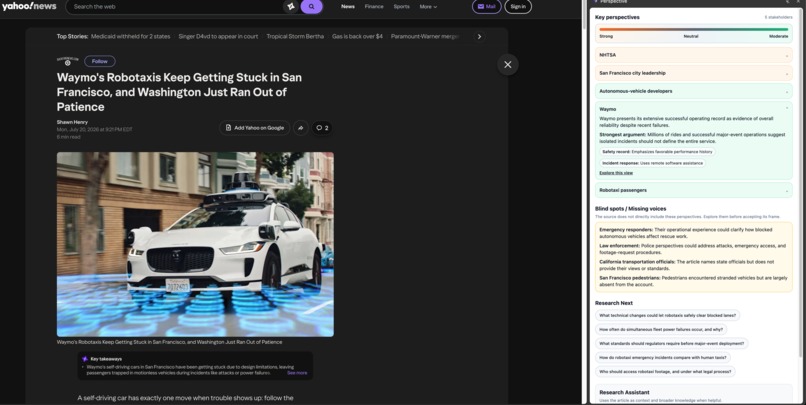Click the Strong-to-Moderate perspective gradient bar
The image size is (806, 405).
pyautogui.click(x=693, y=30)
